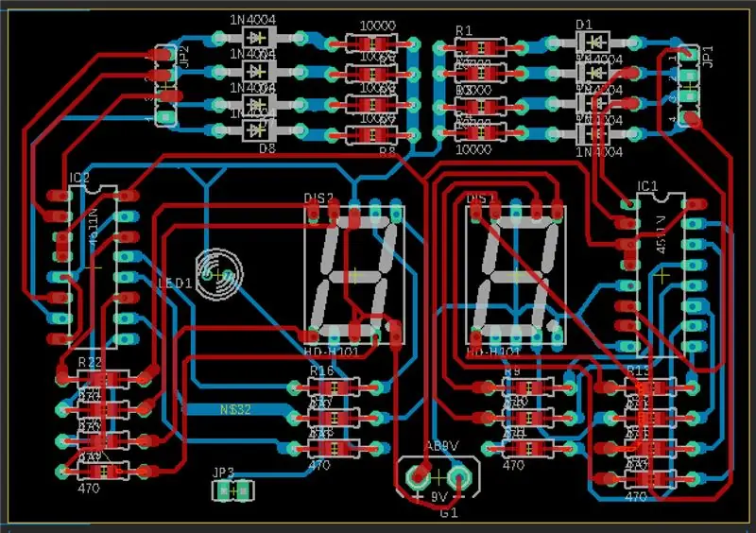756x533 pixels.
Task: Click the DIS2 seven-segment display body
Action: point(354,275)
